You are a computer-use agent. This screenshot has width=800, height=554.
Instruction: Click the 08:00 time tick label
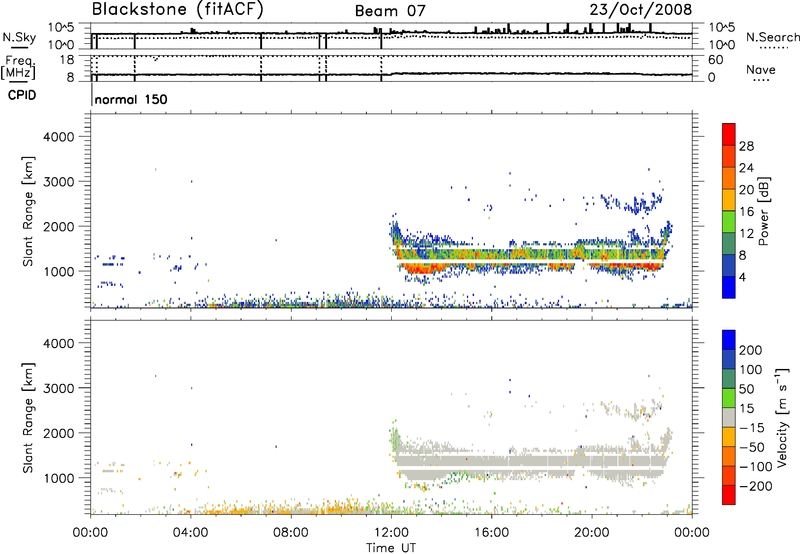[x=291, y=533]
